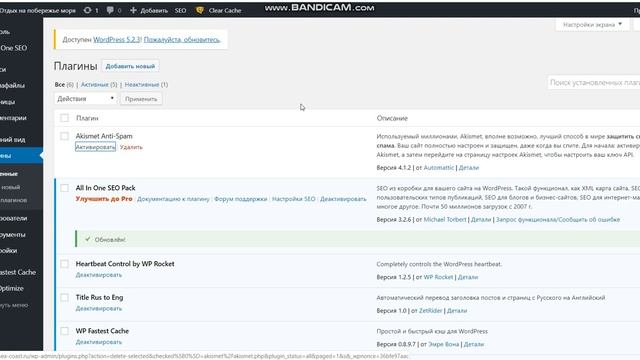Click Деактивировать for All In One SEO Pack

click(x=343, y=199)
